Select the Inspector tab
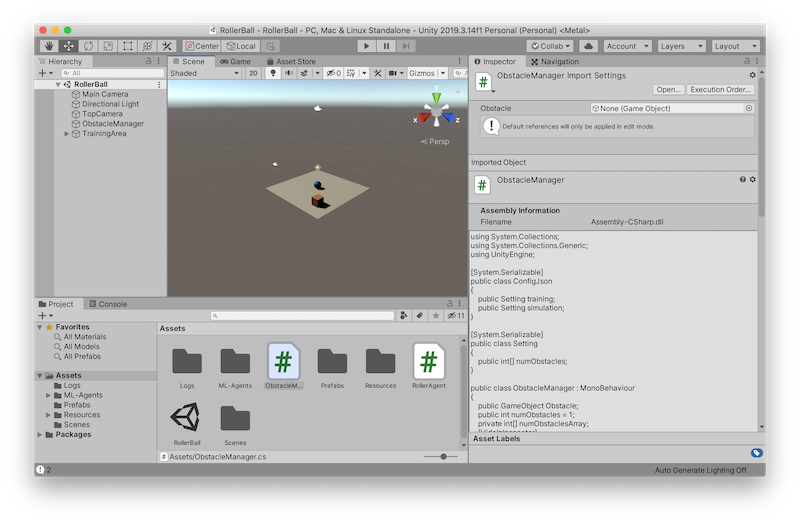Screen dimensions: 800x522 tap(495, 61)
